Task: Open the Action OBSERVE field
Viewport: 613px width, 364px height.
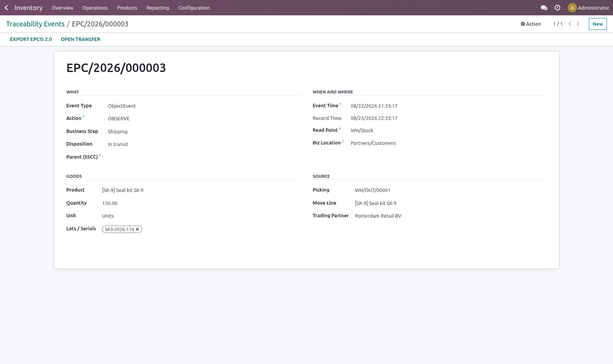Action: pyautogui.click(x=204, y=118)
